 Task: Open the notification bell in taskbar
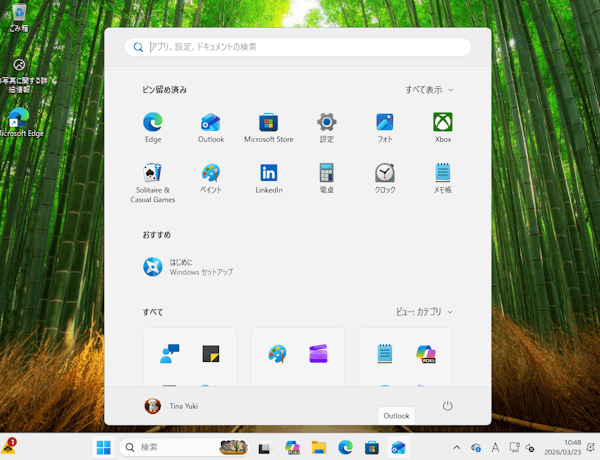[591, 447]
